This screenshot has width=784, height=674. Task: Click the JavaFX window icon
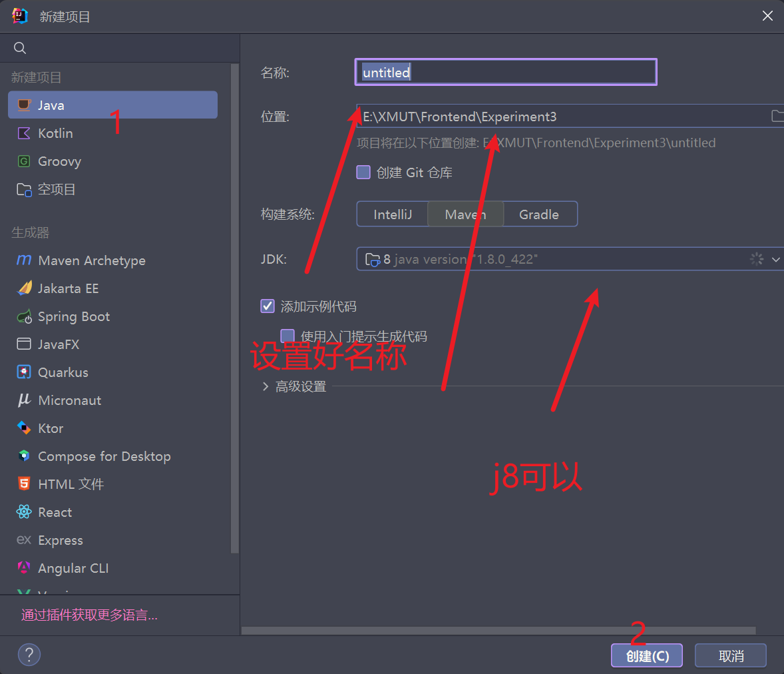pyautogui.click(x=24, y=344)
